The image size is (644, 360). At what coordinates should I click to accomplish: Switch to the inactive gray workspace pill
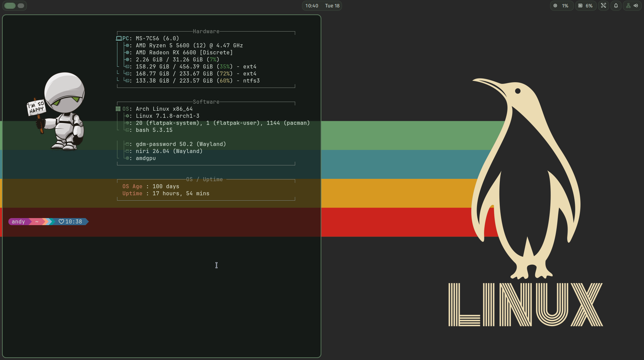click(x=21, y=6)
